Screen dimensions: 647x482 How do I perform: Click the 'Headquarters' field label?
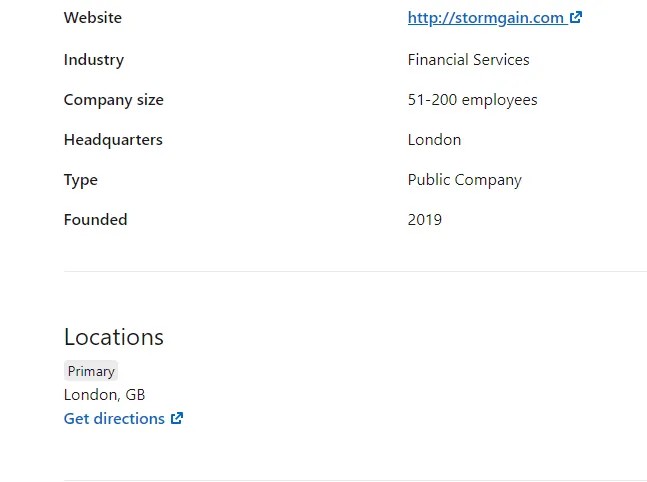tap(113, 140)
